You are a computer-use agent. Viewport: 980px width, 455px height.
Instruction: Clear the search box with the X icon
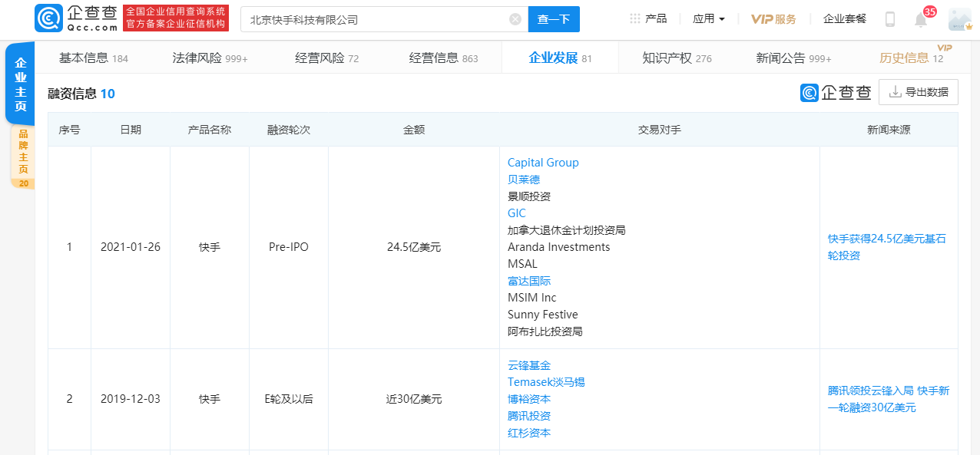pos(515,19)
